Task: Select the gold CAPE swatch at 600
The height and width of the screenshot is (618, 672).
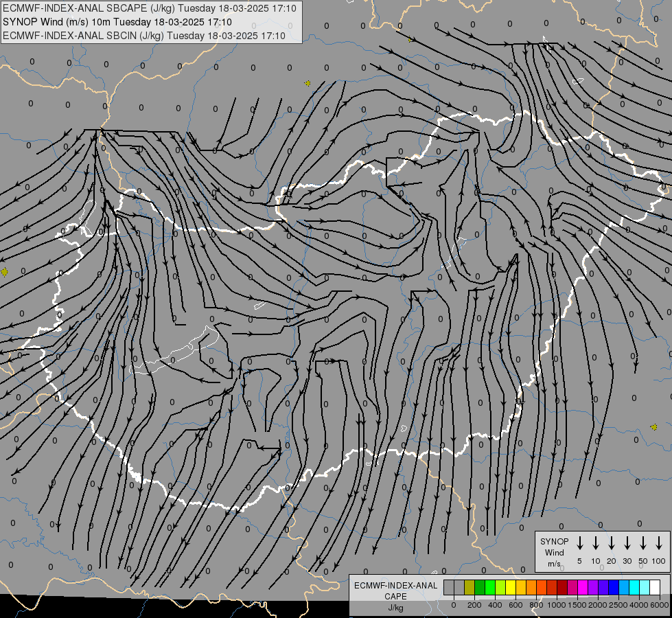Action: (521, 587)
